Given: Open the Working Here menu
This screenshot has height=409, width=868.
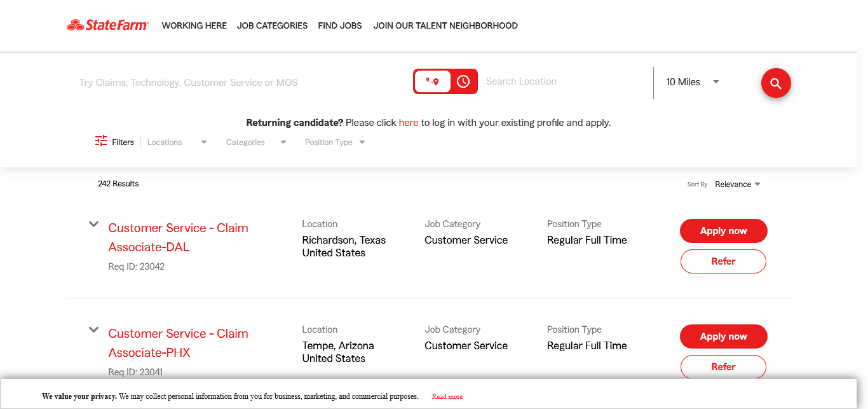Looking at the screenshot, I should pyautogui.click(x=194, y=26).
